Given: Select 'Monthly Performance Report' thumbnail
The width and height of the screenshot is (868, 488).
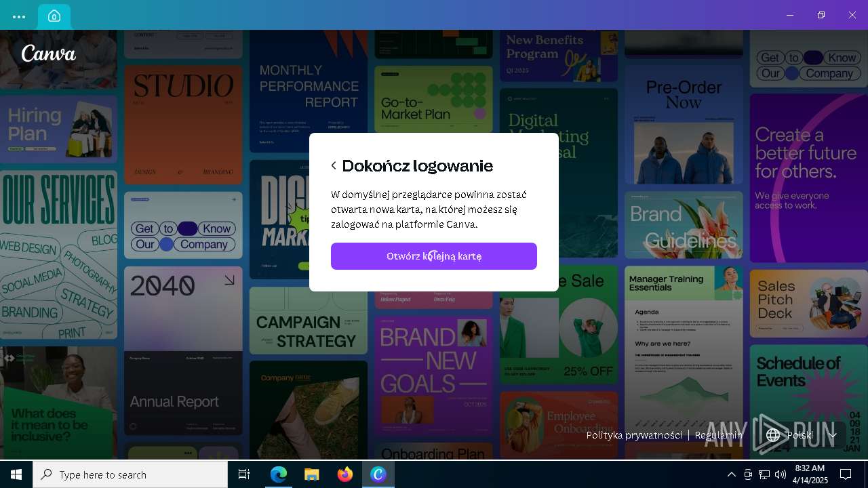Looking at the screenshot, I should 309,91.
